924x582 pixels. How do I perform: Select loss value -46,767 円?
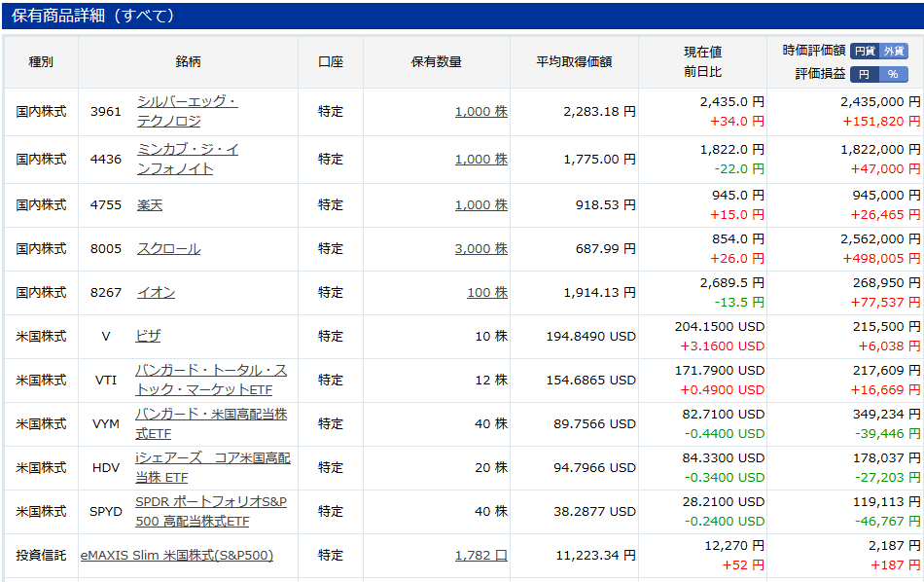(x=887, y=522)
